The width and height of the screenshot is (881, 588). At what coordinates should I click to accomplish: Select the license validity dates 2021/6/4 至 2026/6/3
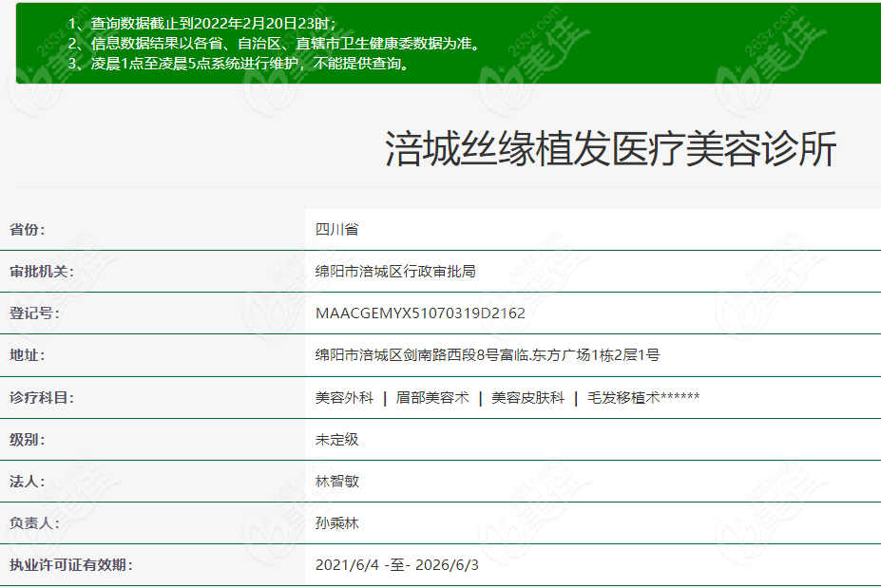397,565
